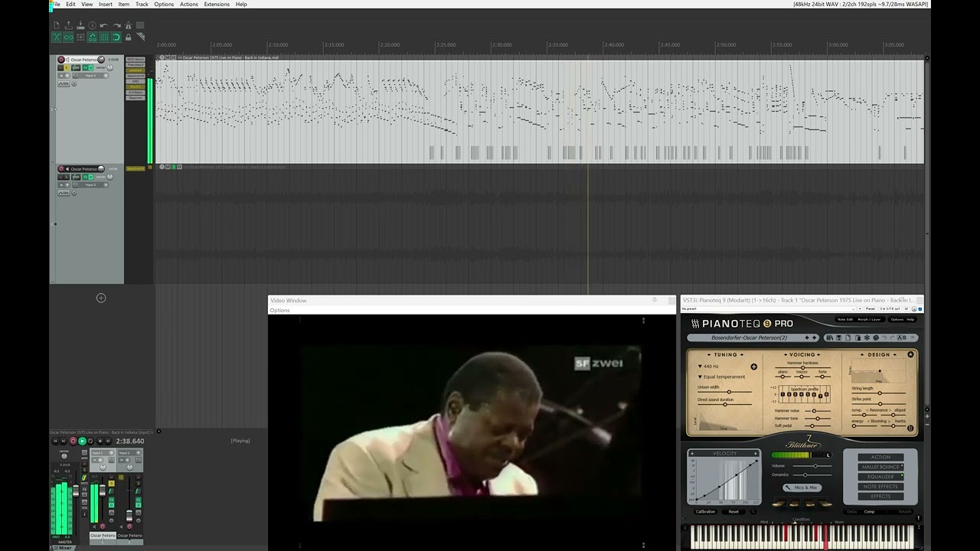Open track 1 routing button
The image size is (980, 551).
coord(76,67)
